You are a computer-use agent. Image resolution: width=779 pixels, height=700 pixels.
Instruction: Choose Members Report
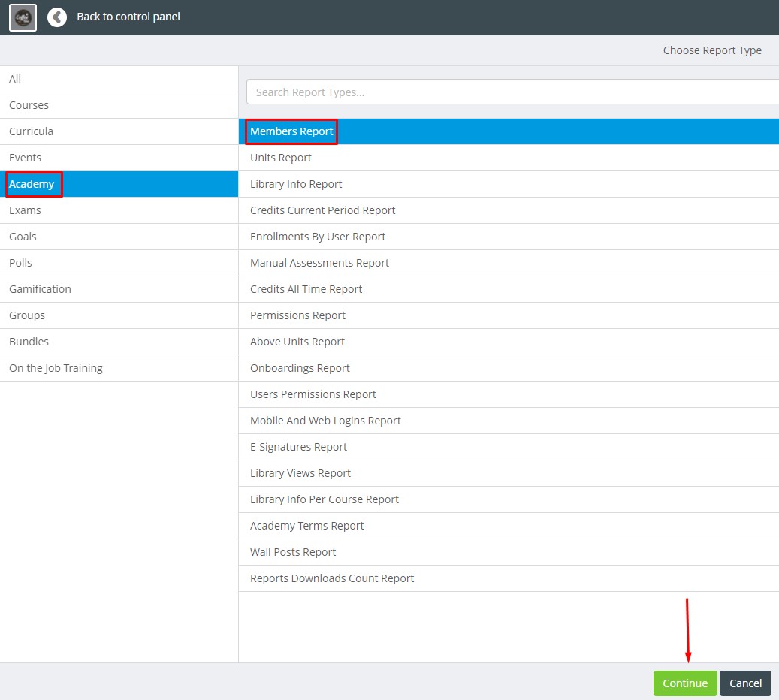tap(509, 131)
